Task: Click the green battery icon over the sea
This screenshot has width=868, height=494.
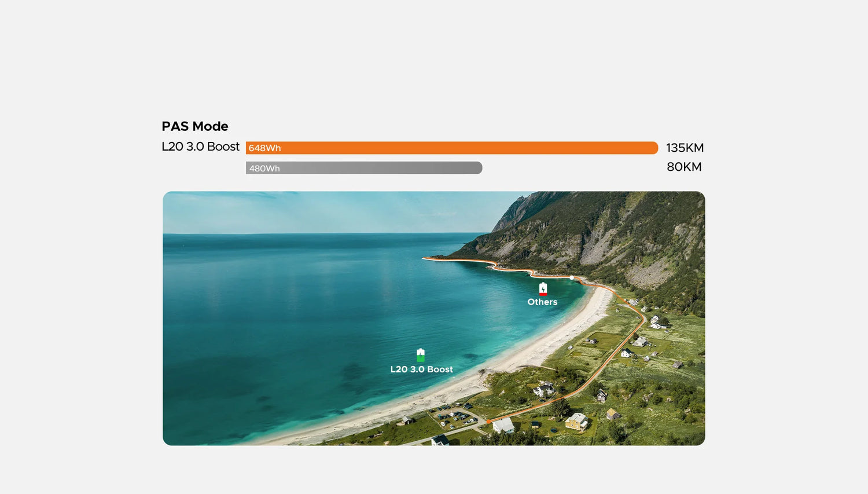Action: pos(421,355)
